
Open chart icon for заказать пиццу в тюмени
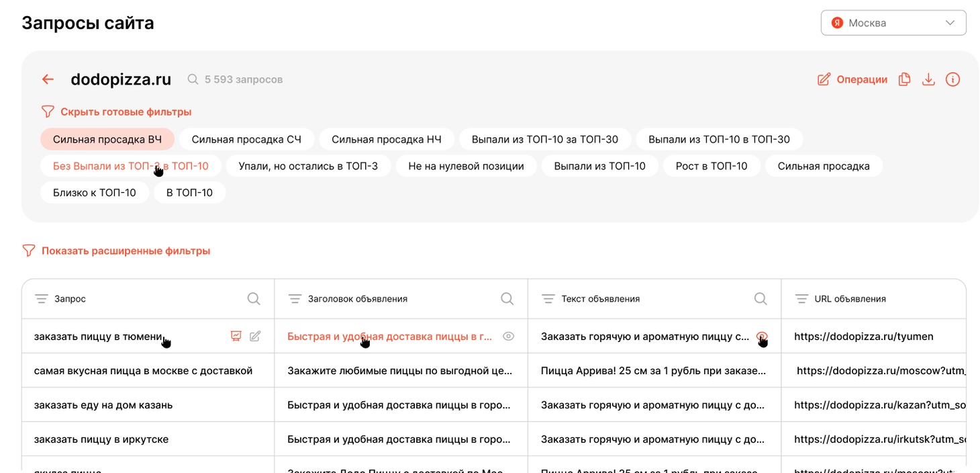coord(236,336)
